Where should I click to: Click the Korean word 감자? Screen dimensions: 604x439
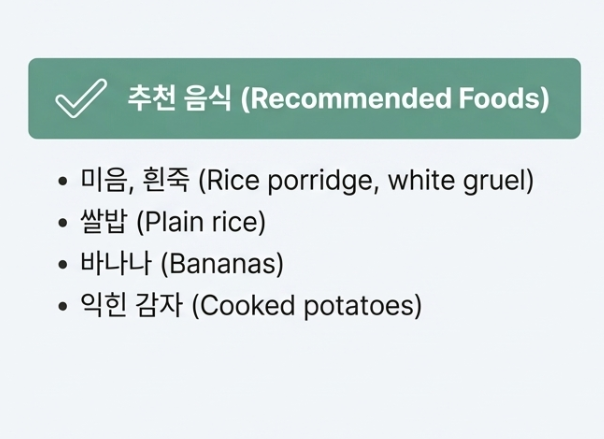pos(159,305)
